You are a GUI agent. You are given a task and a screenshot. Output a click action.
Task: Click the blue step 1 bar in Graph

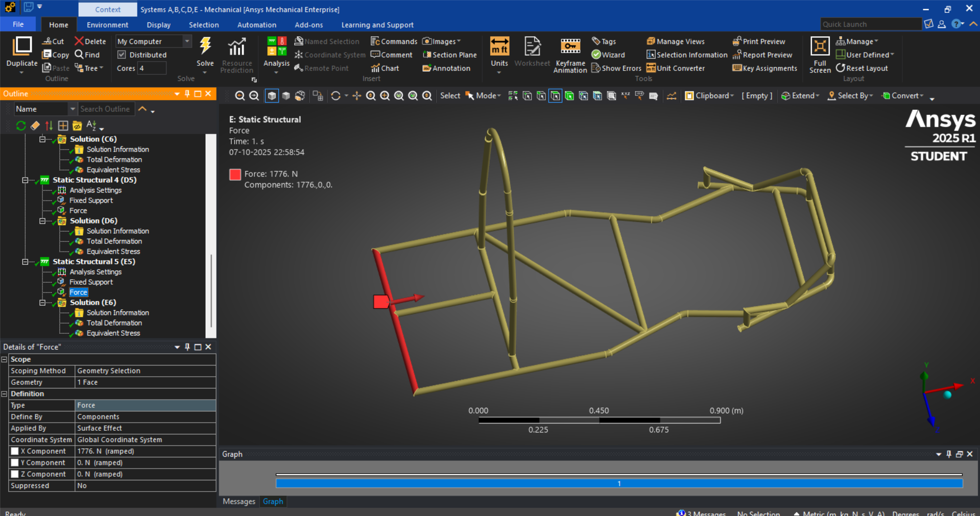pos(619,483)
